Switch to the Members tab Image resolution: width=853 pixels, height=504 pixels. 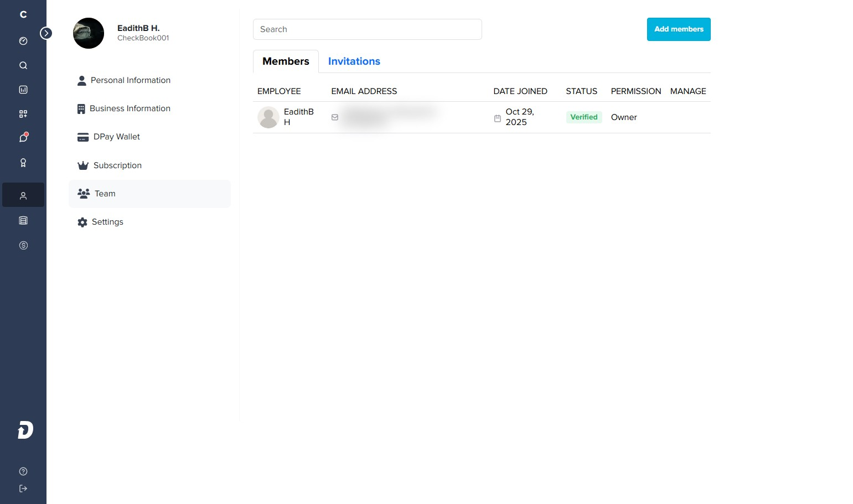286,61
